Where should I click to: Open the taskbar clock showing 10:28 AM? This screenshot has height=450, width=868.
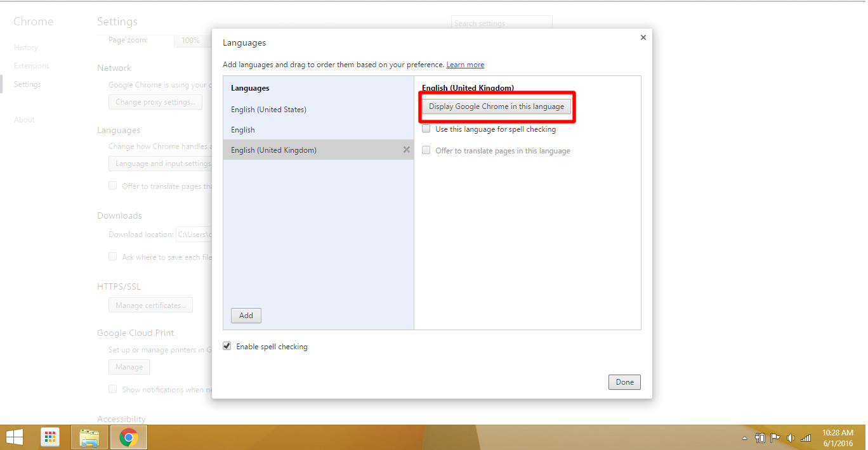pos(838,437)
